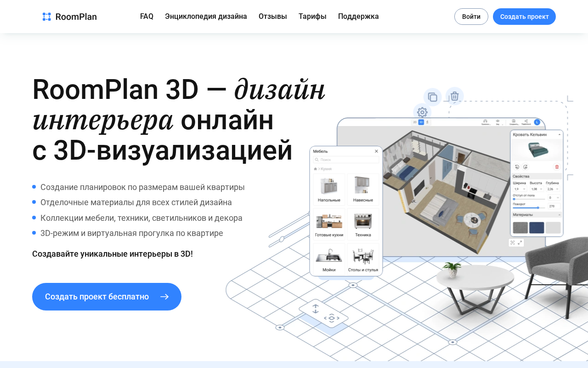
Task: Collapse the Кровать Кельвин panel
Action: point(560,135)
